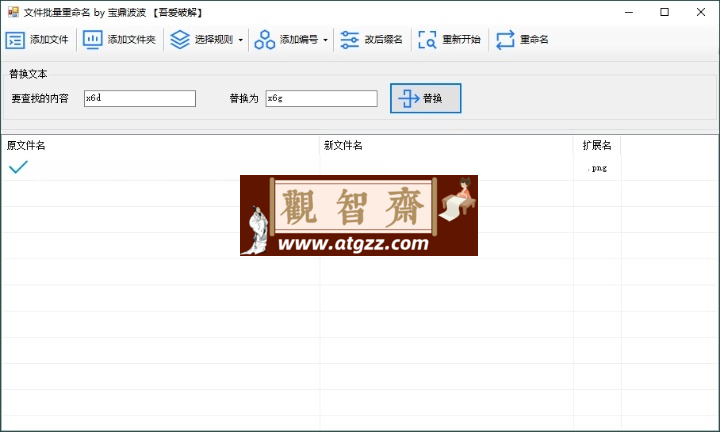Minimize the window

[629, 12]
